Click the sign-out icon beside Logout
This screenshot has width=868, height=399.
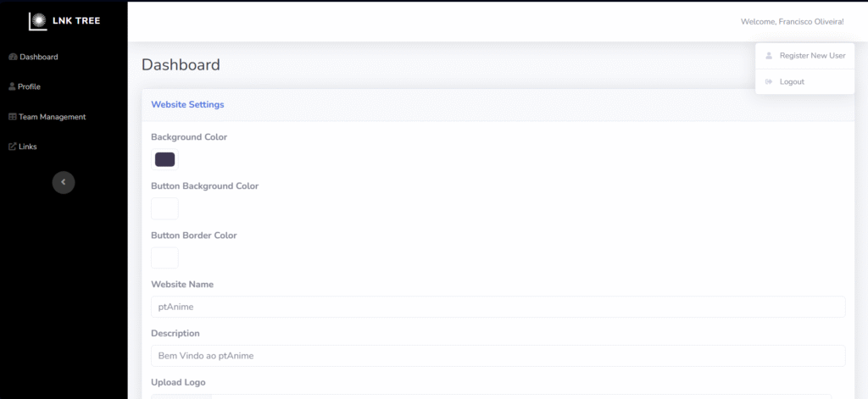pos(768,82)
